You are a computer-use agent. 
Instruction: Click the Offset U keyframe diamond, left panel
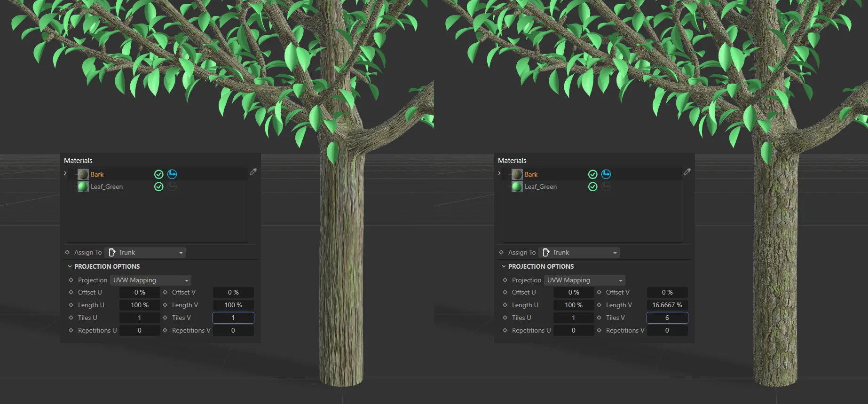click(x=71, y=292)
